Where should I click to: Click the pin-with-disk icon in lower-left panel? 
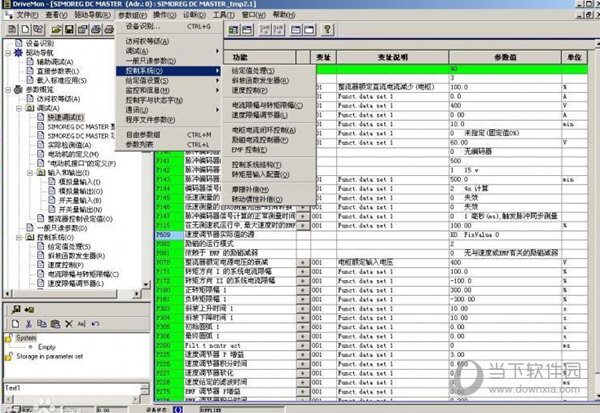point(16,309)
